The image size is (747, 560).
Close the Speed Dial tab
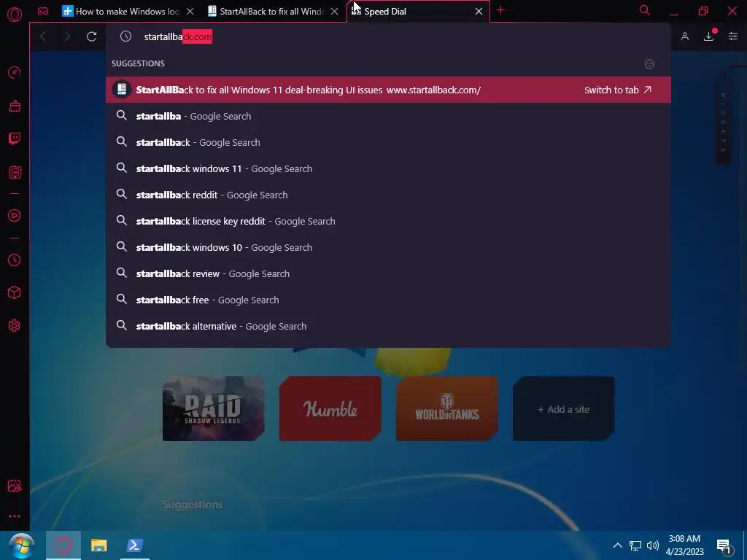[479, 12]
